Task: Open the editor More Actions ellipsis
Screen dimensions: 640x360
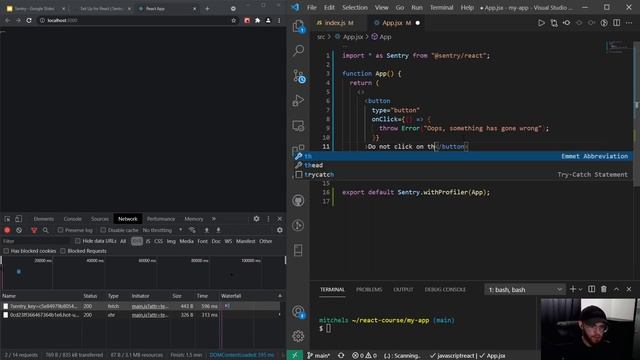Action: coord(629,23)
